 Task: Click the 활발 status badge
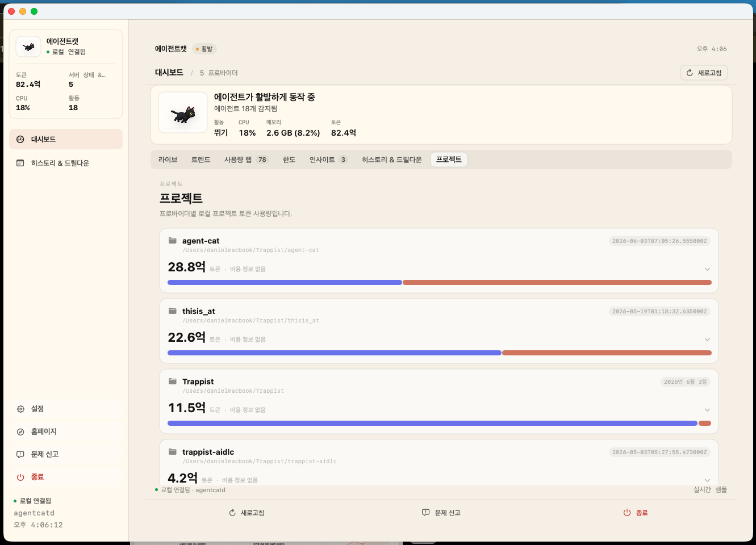204,49
